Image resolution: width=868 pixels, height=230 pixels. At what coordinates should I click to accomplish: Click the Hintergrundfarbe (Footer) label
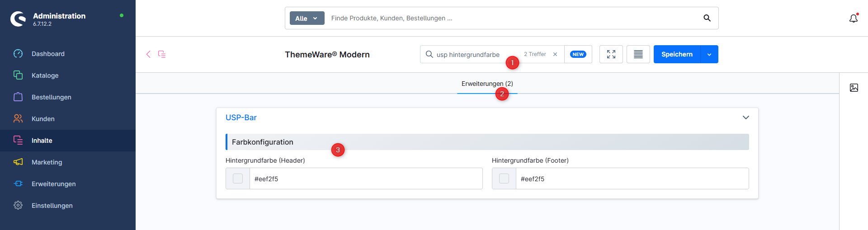(530, 160)
